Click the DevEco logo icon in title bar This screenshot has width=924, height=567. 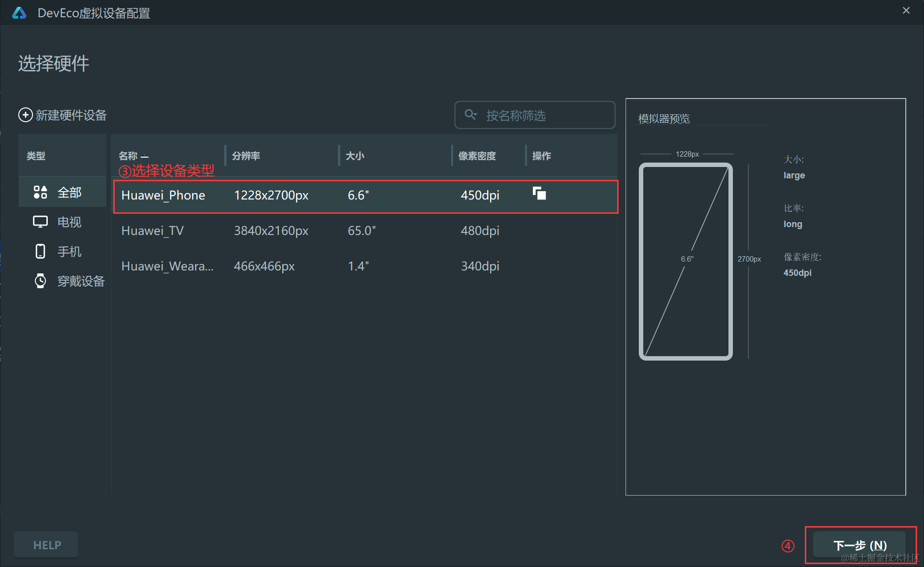[x=19, y=13]
